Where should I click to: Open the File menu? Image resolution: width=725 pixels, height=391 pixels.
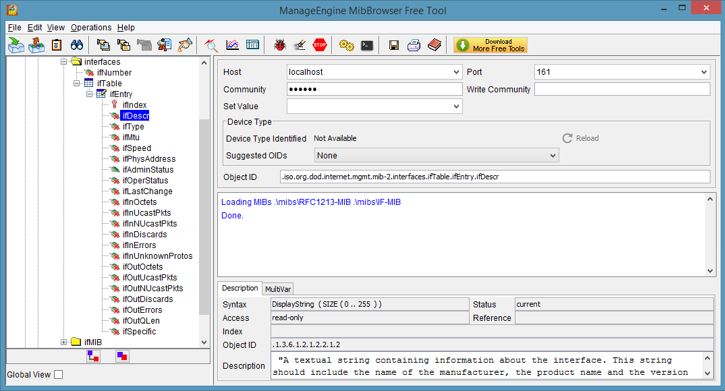point(14,27)
